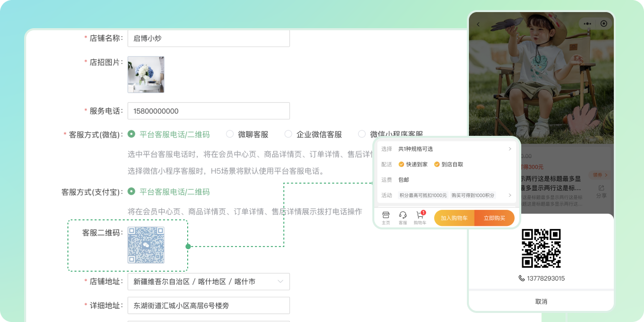Click the 店铺名称 field containing 启博小炒
The image size is (644, 322).
[209, 38]
